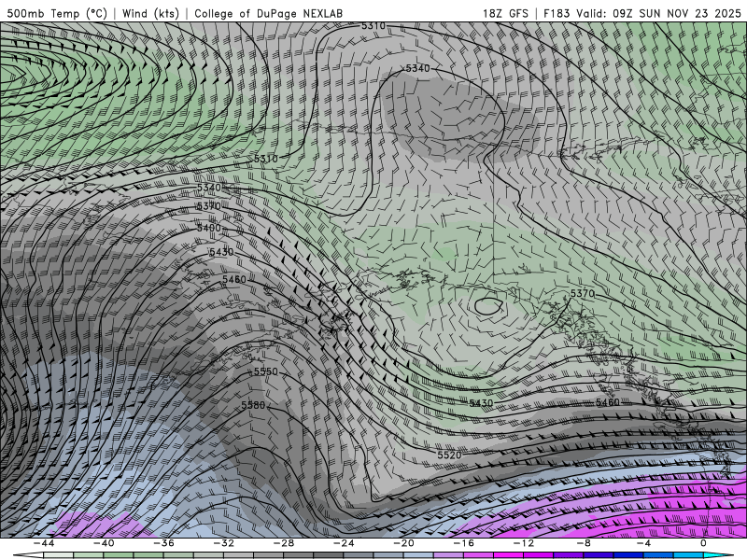Image resolution: width=747 pixels, height=560 pixels.
Task: Click the 5430 label directly above the 5460 label
Action: [221, 252]
